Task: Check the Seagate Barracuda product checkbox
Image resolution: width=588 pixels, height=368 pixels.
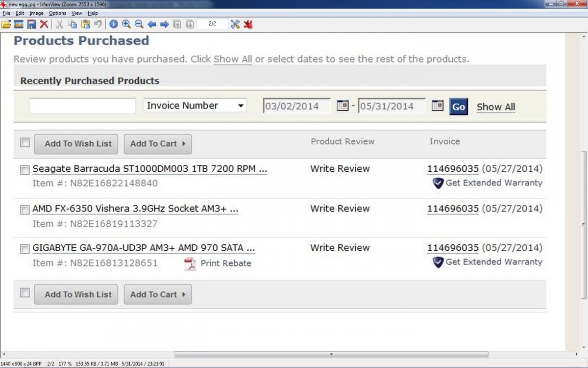Action: point(24,170)
